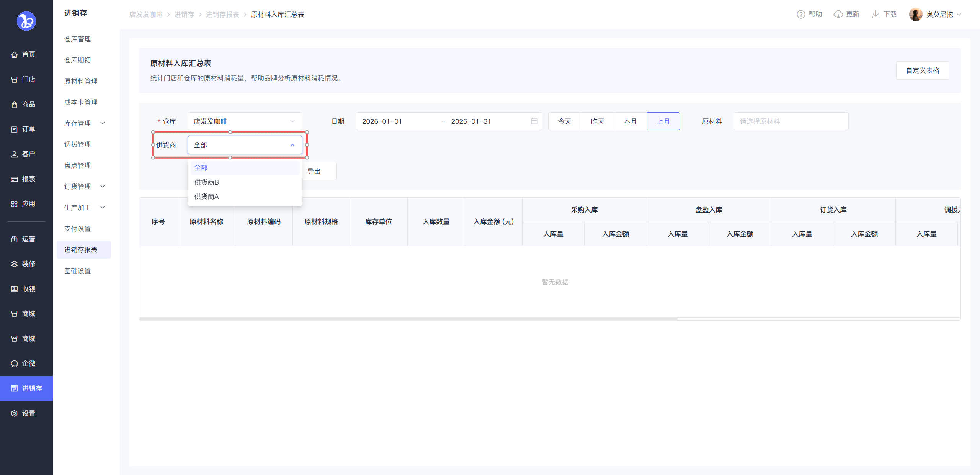Click the cloud update icon
980x475 pixels.
pos(838,15)
